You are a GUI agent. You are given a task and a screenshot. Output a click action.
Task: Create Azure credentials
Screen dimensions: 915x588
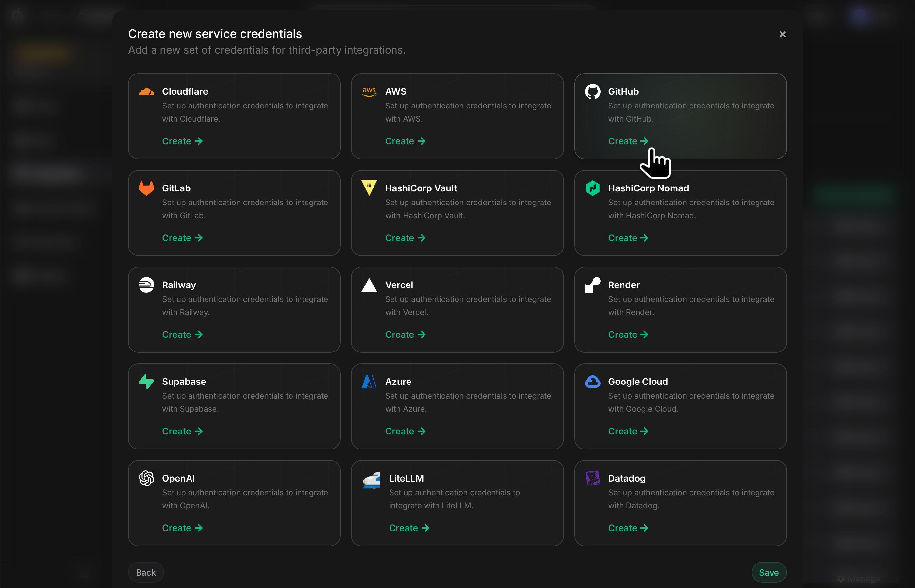click(x=405, y=431)
